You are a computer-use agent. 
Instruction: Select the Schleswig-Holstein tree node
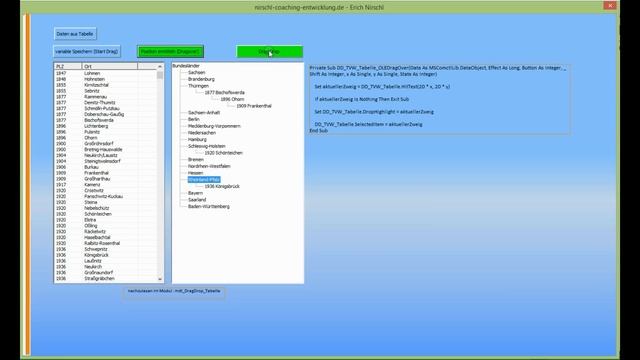[207, 146]
